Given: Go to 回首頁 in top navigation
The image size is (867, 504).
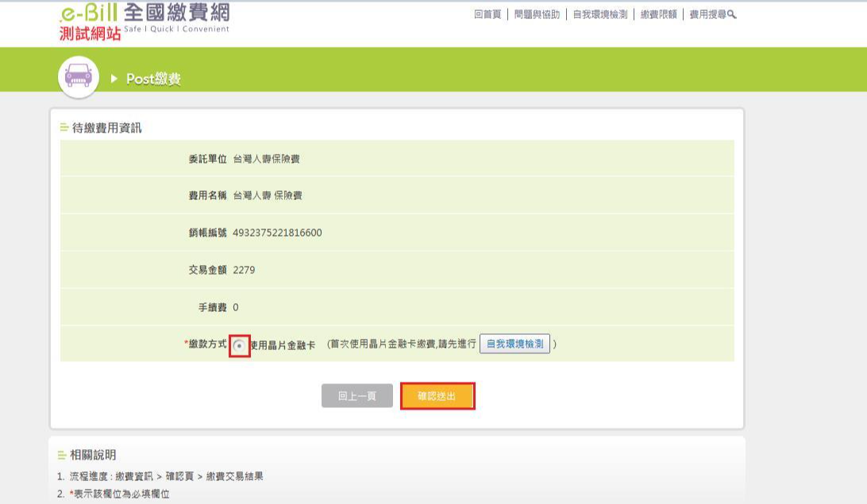Looking at the screenshot, I should (487, 14).
